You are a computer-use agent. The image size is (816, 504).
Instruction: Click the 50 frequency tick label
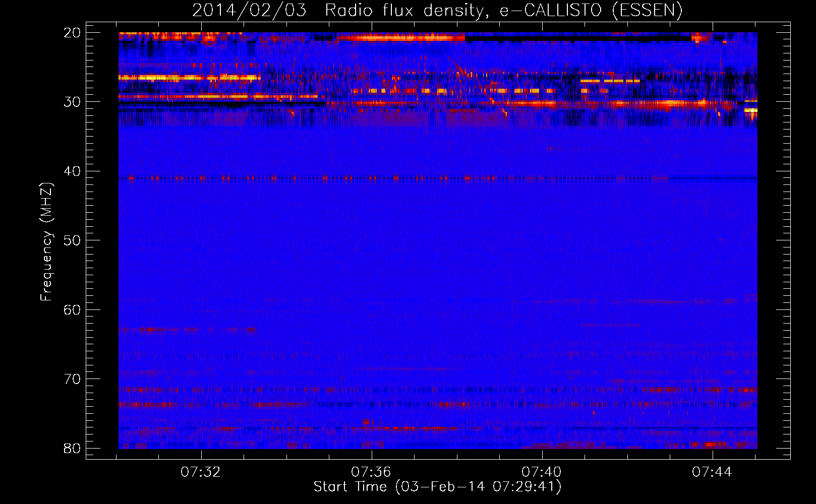(x=72, y=240)
